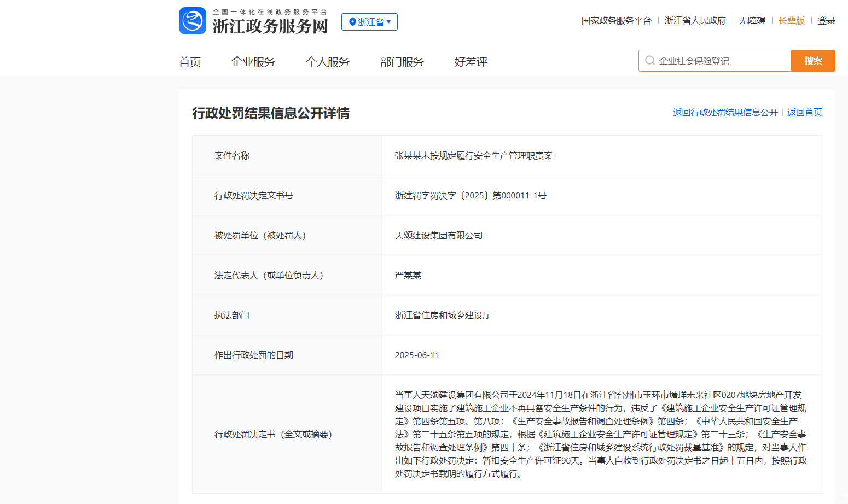Screen dimensions: 848x504
Task: Open the 部门服务 navigation item
Action: pyautogui.click(x=402, y=62)
